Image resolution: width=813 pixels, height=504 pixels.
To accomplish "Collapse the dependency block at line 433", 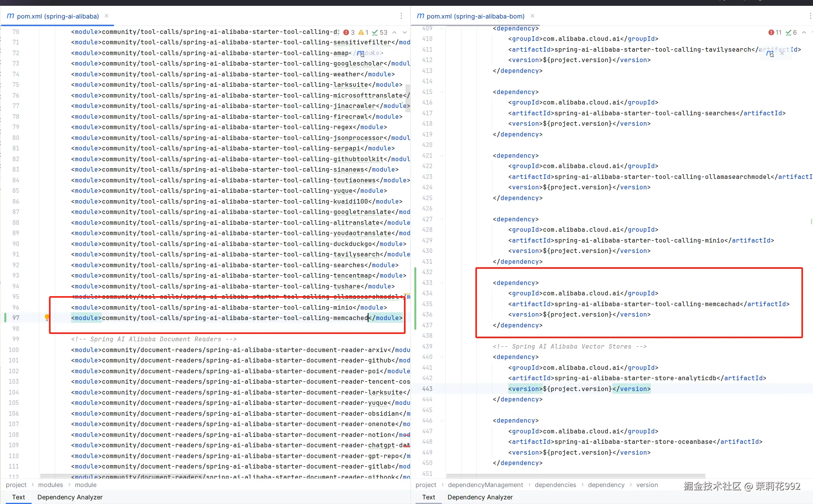I will tap(442, 283).
